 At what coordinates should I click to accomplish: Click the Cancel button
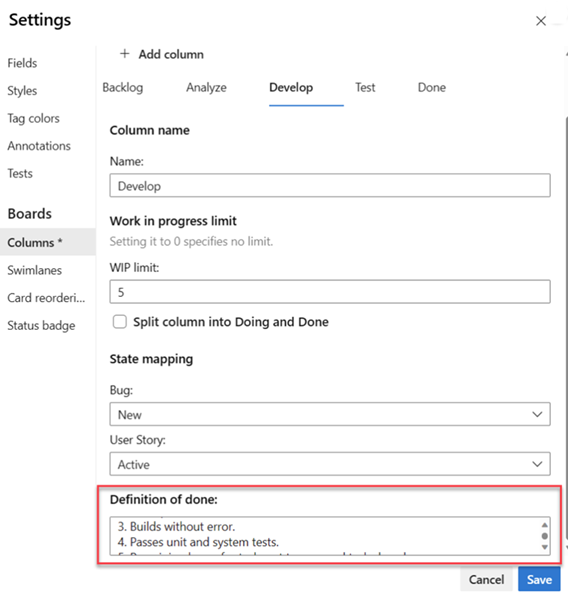pyautogui.click(x=486, y=580)
